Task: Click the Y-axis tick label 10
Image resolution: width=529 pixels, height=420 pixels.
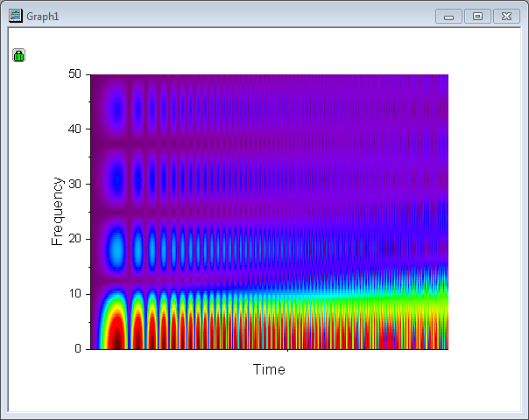Action: tap(74, 294)
